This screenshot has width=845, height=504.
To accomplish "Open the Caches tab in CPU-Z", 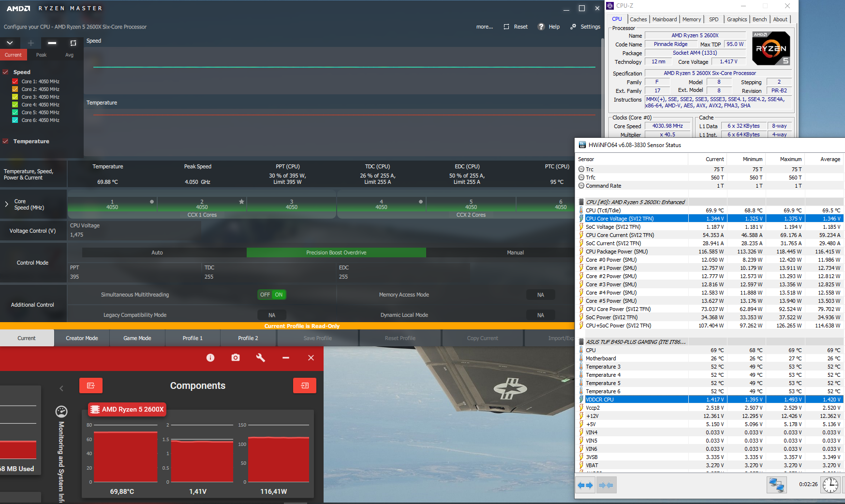I will pos(638,19).
